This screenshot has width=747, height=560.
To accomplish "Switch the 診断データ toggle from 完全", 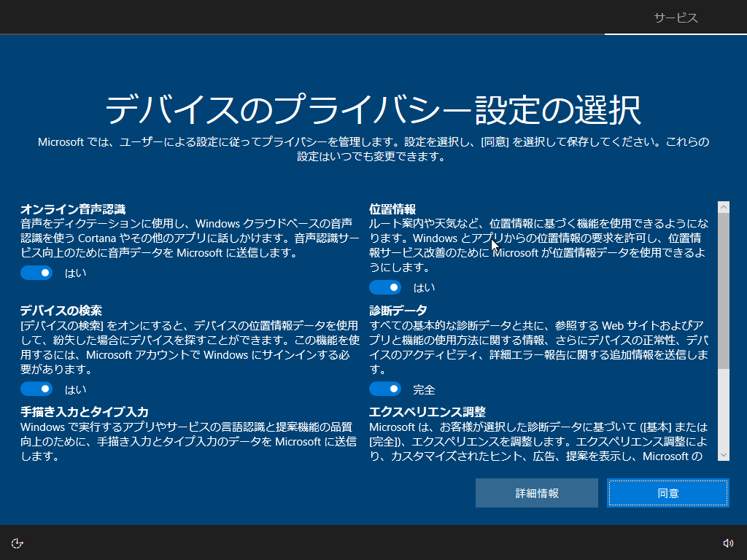I will [x=385, y=389].
